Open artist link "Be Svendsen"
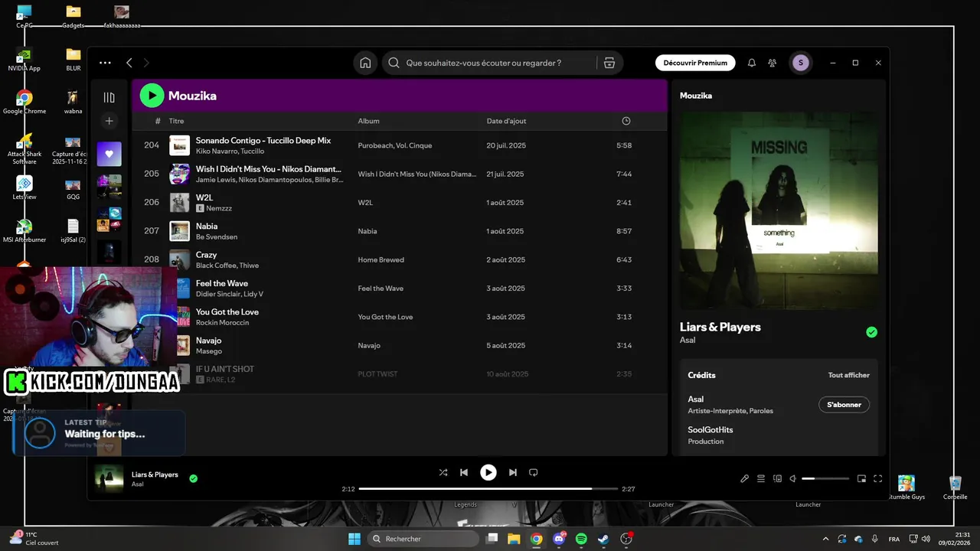Image resolution: width=980 pixels, height=551 pixels. (217, 237)
